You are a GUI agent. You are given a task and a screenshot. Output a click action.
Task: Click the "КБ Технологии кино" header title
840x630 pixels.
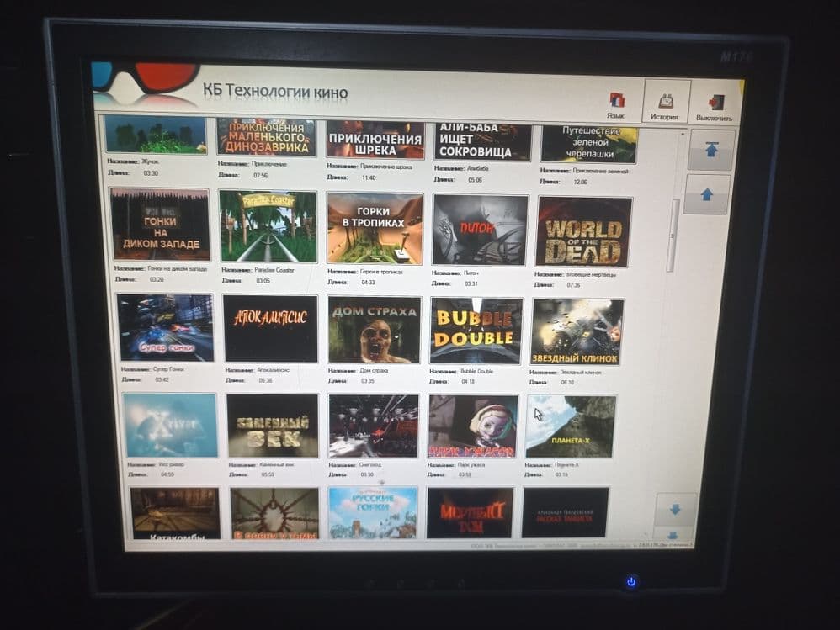(275, 91)
